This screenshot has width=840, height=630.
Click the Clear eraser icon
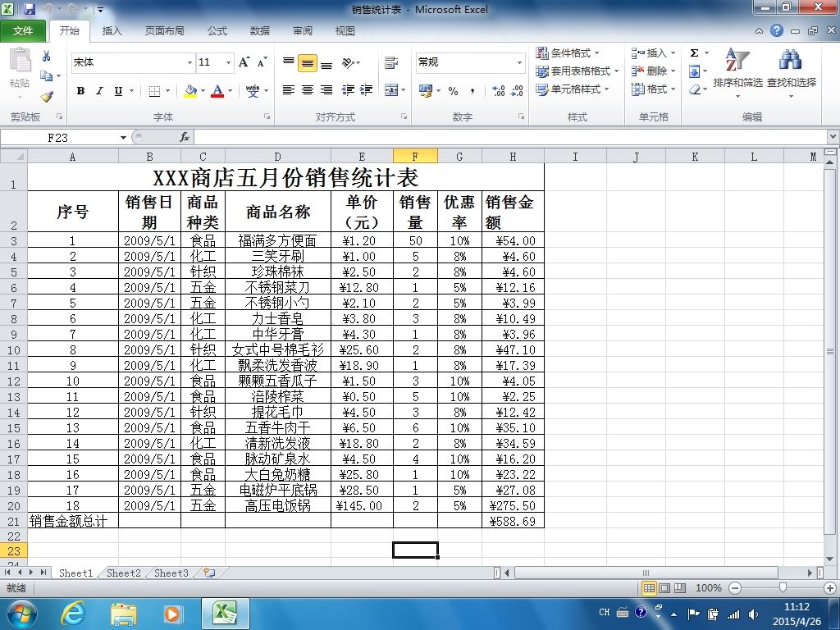(x=694, y=89)
